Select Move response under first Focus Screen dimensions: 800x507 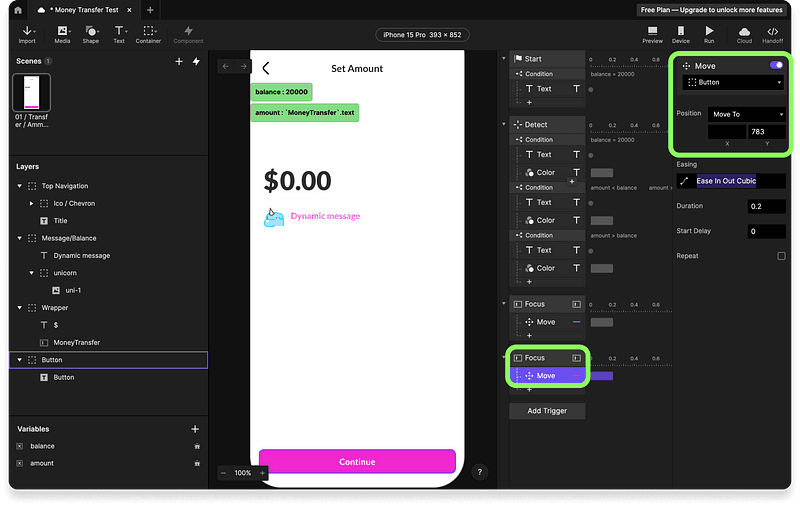pyautogui.click(x=547, y=322)
